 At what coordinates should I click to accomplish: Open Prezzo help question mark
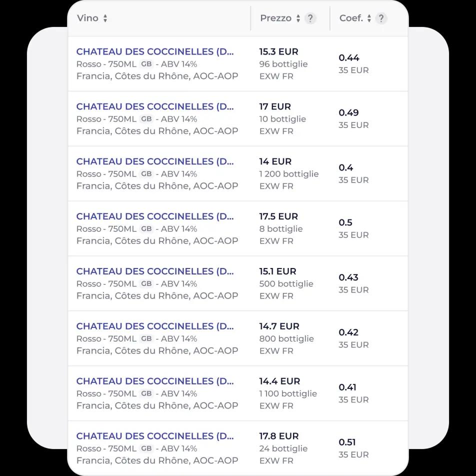(x=310, y=18)
